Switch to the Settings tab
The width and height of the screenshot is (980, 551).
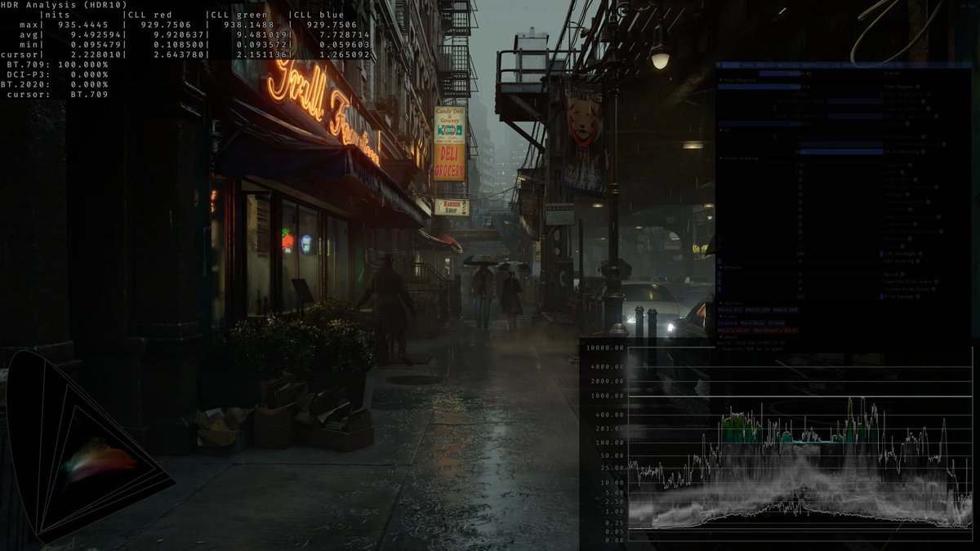(x=788, y=64)
